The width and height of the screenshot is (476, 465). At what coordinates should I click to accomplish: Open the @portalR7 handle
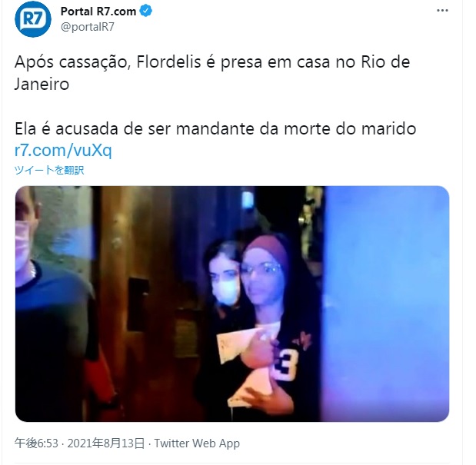[x=88, y=27]
